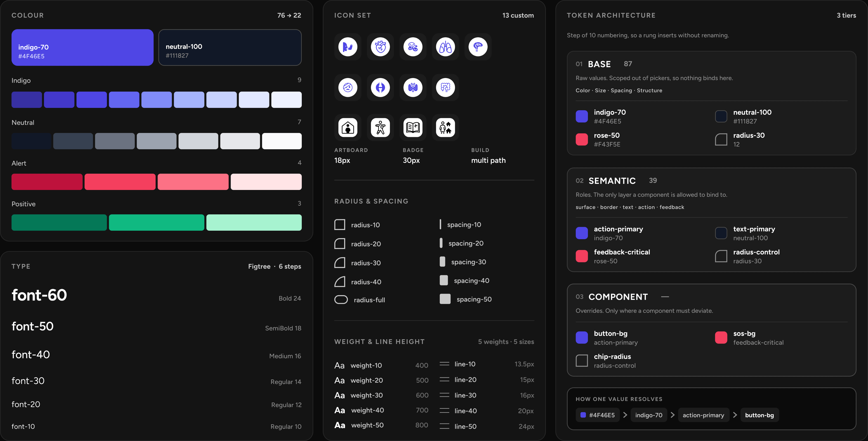Select the '13 custom' icon count

click(518, 15)
